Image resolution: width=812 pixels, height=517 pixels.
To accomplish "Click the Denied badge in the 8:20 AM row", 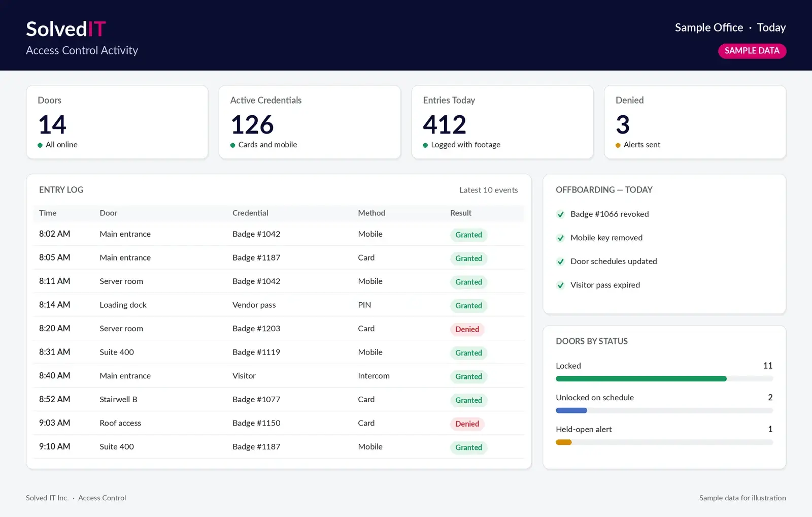I will [467, 329].
